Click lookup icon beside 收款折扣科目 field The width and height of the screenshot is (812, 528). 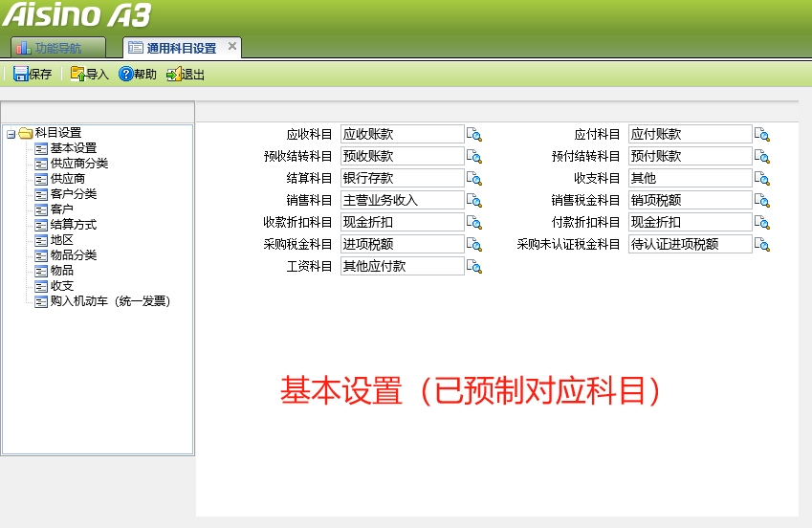(x=474, y=222)
